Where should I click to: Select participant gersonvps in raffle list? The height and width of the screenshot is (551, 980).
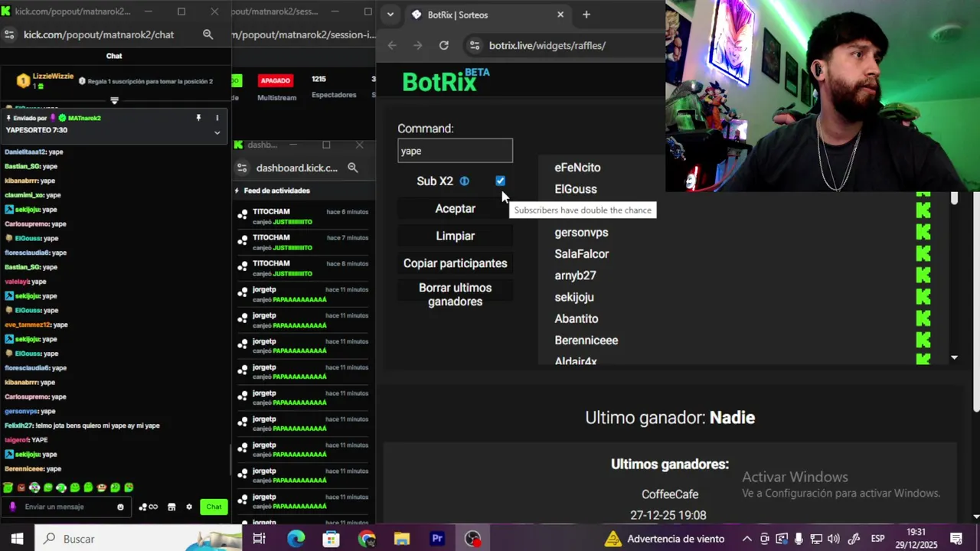[581, 233]
